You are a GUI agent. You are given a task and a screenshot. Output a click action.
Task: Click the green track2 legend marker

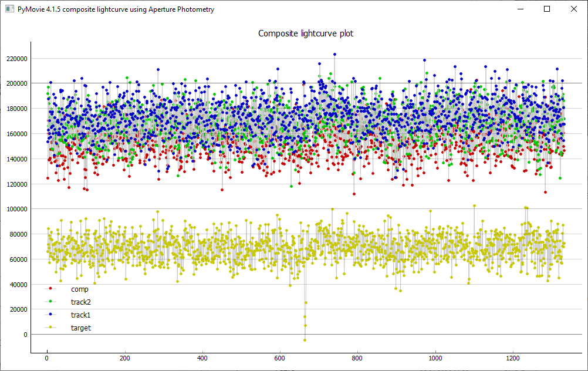pos(50,302)
